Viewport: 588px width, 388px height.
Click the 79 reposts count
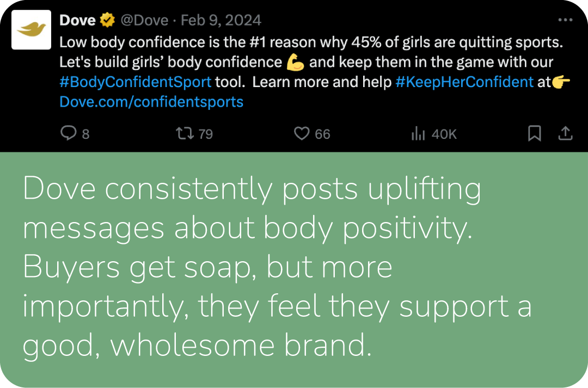point(206,134)
